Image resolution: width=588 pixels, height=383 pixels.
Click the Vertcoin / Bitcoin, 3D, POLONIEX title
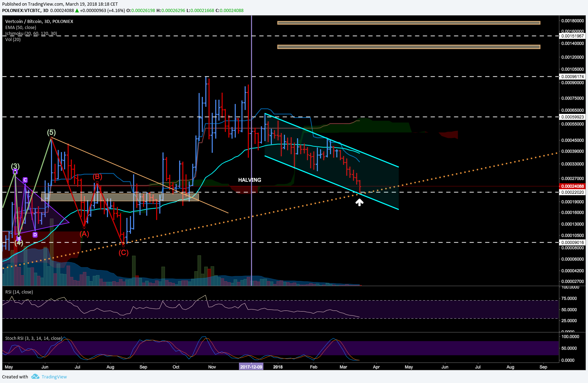click(x=39, y=22)
